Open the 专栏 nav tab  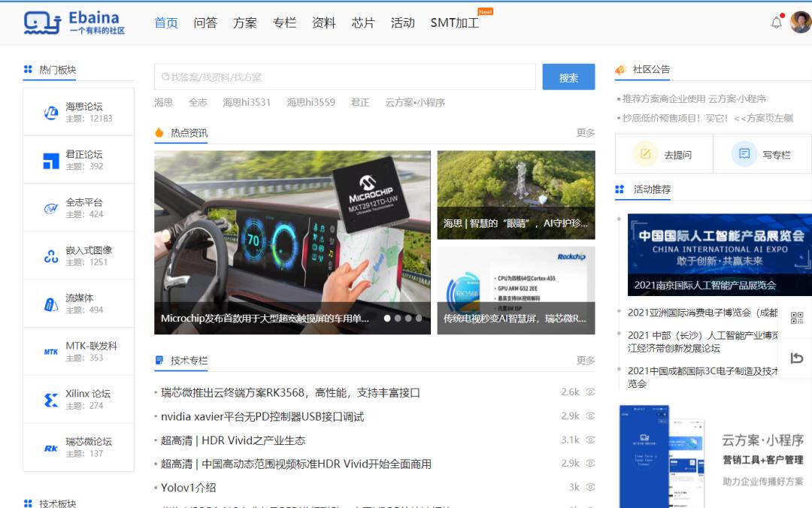point(284,23)
